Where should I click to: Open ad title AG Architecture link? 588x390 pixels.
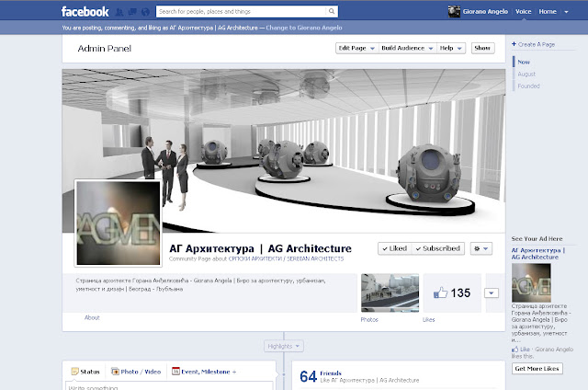pos(538,254)
